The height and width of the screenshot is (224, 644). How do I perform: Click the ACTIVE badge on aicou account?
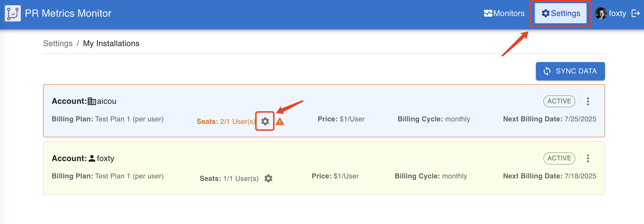click(559, 101)
